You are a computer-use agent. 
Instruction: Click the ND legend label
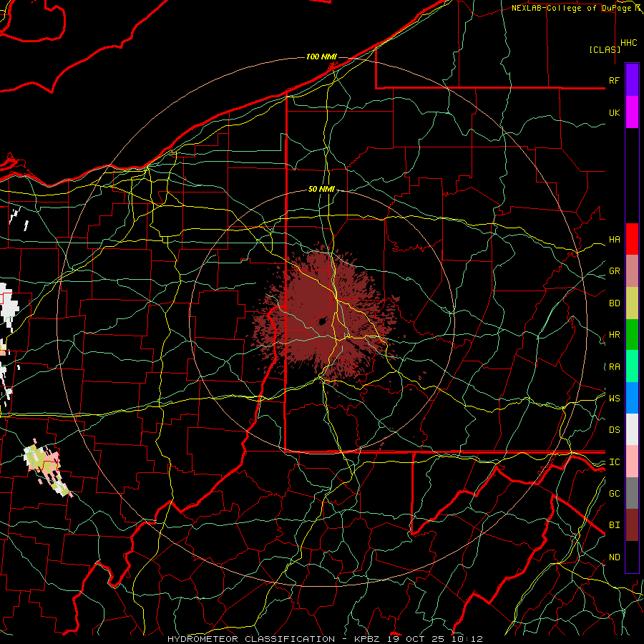(x=614, y=557)
